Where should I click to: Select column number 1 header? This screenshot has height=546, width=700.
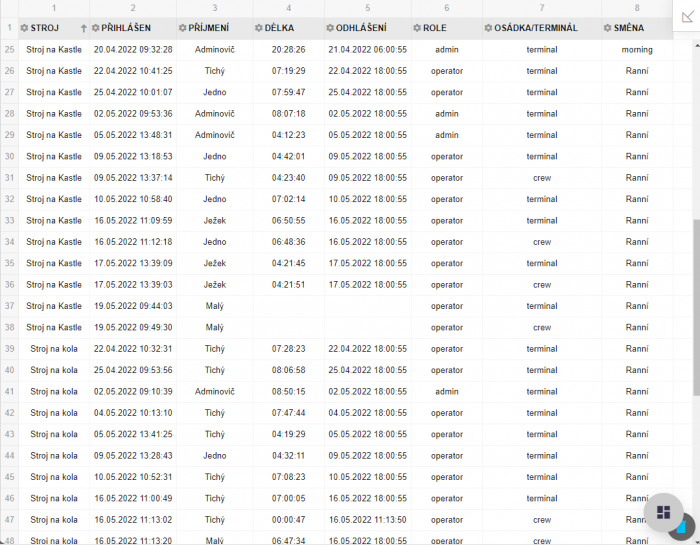[54, 8]
